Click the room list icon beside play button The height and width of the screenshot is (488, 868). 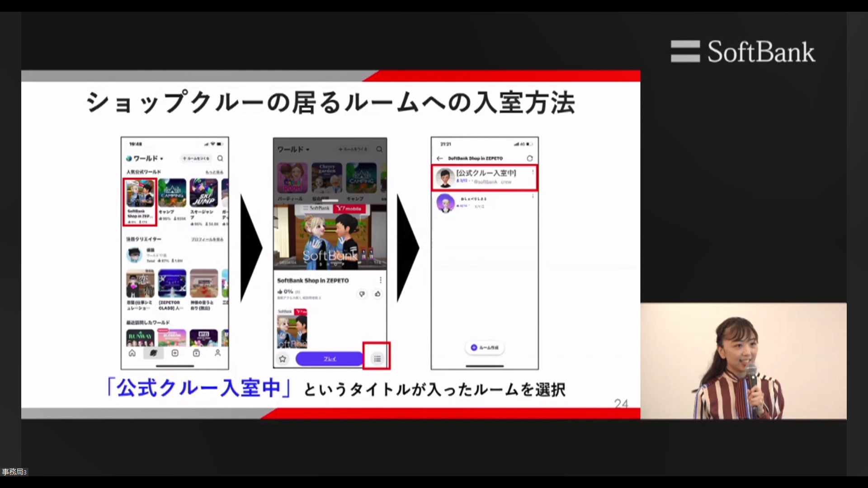point(377,359)
